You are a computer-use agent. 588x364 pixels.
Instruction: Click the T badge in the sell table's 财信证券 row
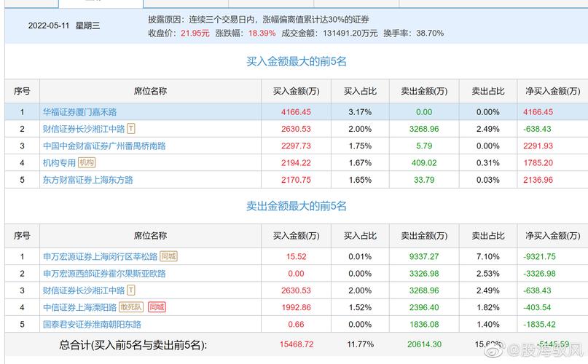(131, 290)
